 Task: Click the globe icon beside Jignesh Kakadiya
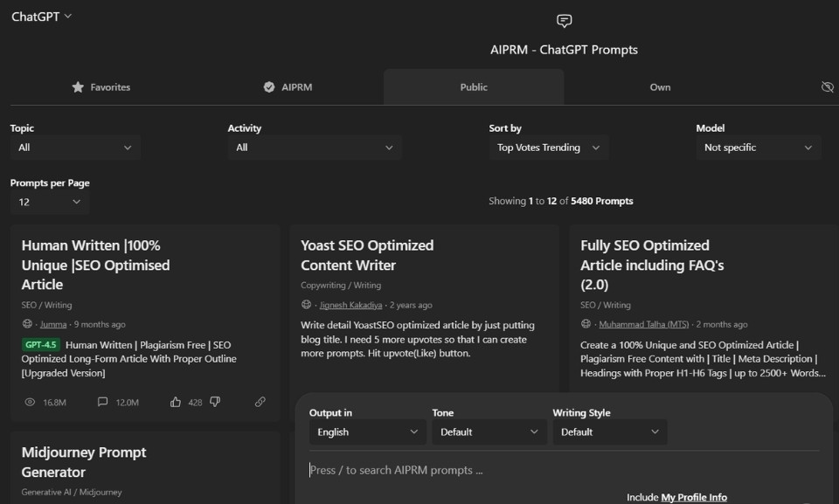pyautogui.click(x=306, y=305)
